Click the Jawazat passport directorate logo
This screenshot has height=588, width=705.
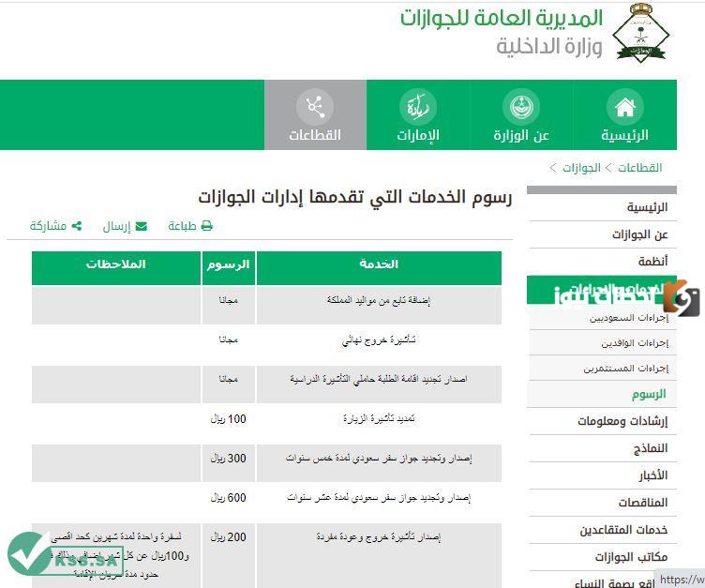640,33
